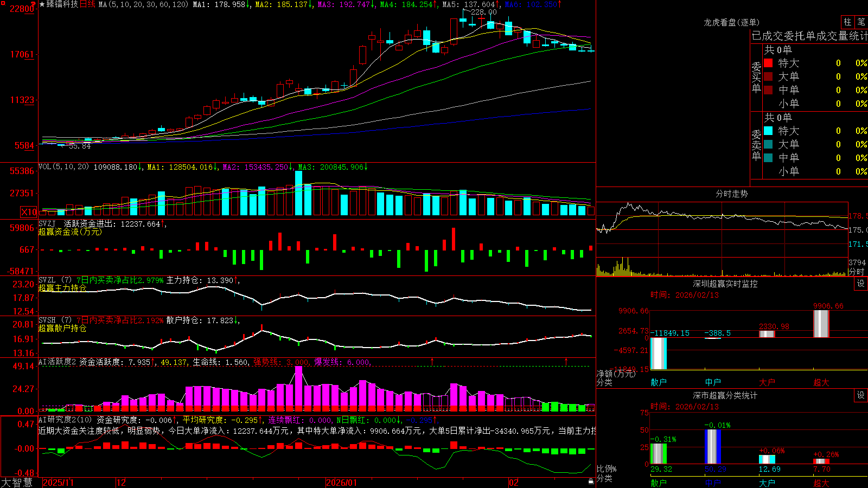Click the 29.32 散户 percentage value

point(661,470)
